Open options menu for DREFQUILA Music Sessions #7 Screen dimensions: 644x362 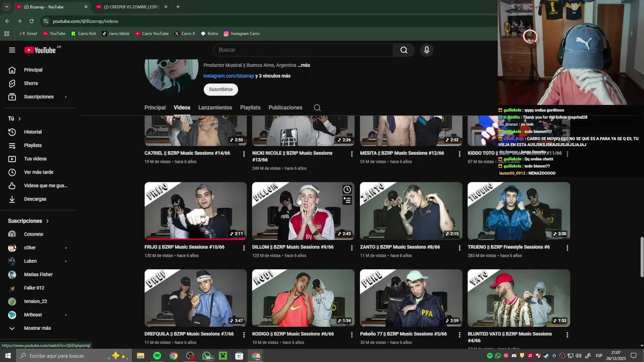tap(244, 335)
